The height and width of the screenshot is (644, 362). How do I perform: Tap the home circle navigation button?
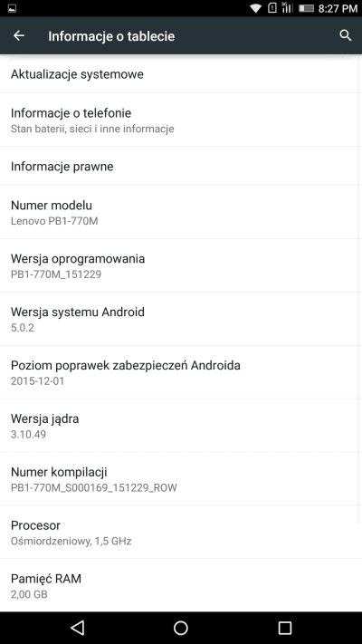coord(181,628)
